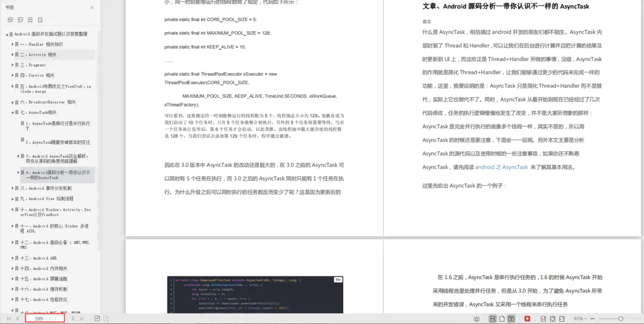Click text 这里先给出 AsyncTask 的一个例子
The height and width of the screenshot is (324, 644).
click(465, 186)
